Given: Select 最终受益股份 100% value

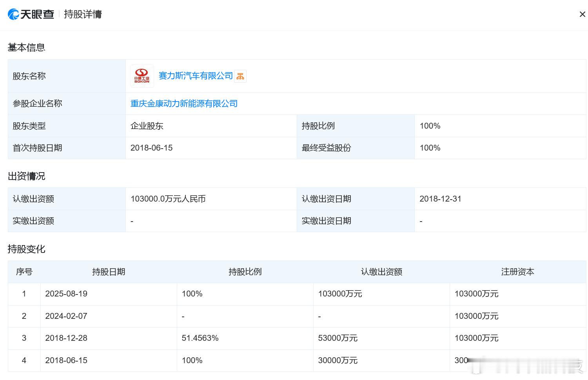Looking at the screenshot, I should [x=430, y=148].
